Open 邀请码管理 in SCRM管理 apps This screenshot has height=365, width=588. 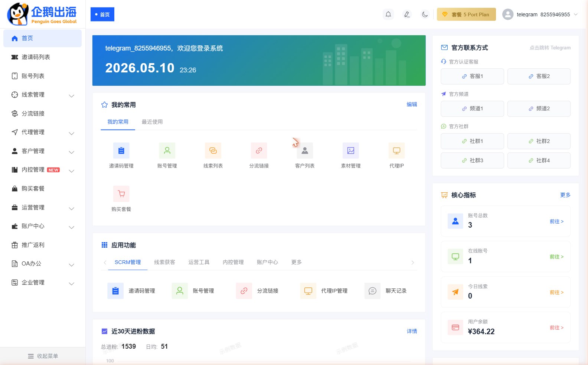tap(131, 291)
